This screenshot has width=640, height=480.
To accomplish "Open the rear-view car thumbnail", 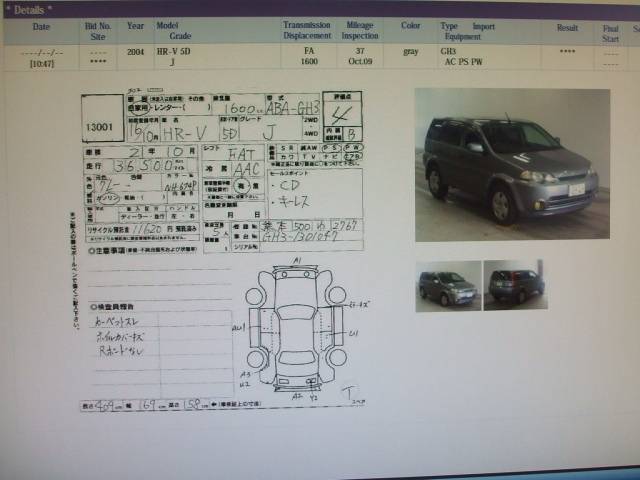I will pyautogui.click(x=515, y=285).
